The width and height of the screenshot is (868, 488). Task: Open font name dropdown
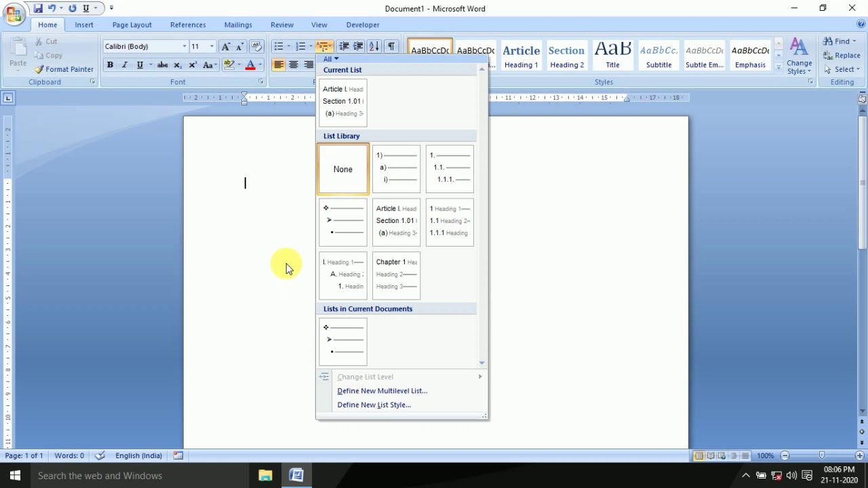point(184,47)
